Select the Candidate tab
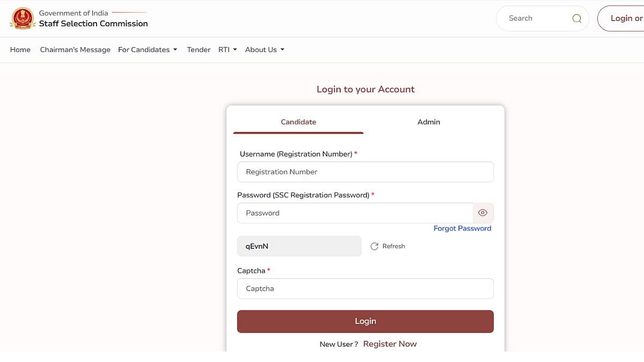The width and height of the screenshot is (644, 362). [x=298, y=122]
